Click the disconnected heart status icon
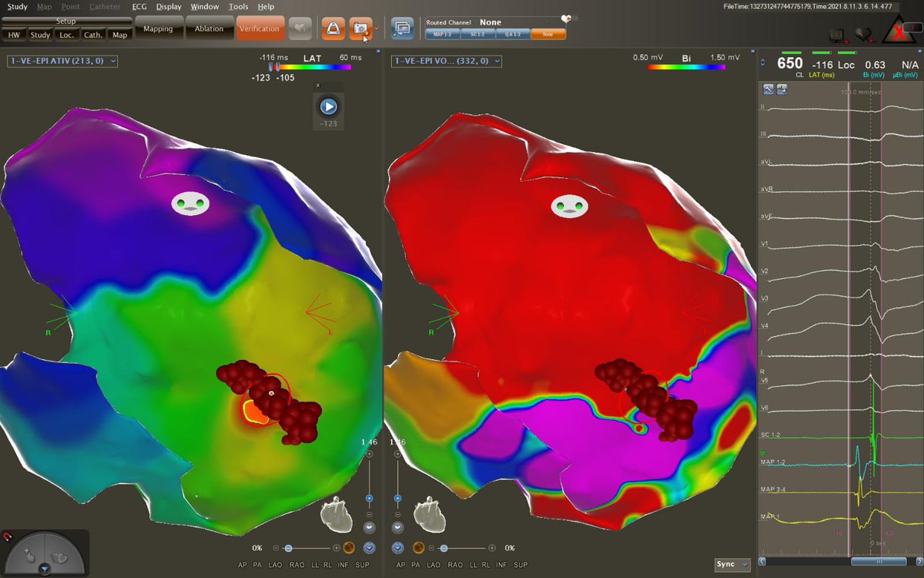Image resolution: width=924 pixels, height=578 pixels. tap(864, 33)
